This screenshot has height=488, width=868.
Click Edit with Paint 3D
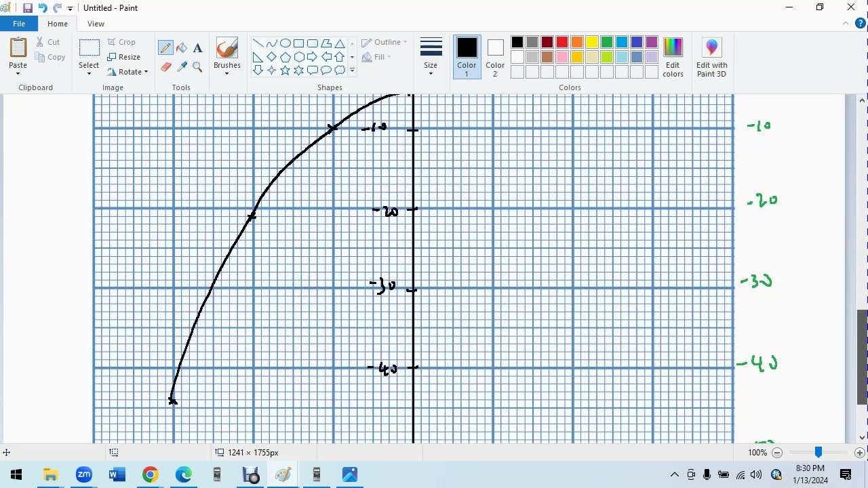711,57
